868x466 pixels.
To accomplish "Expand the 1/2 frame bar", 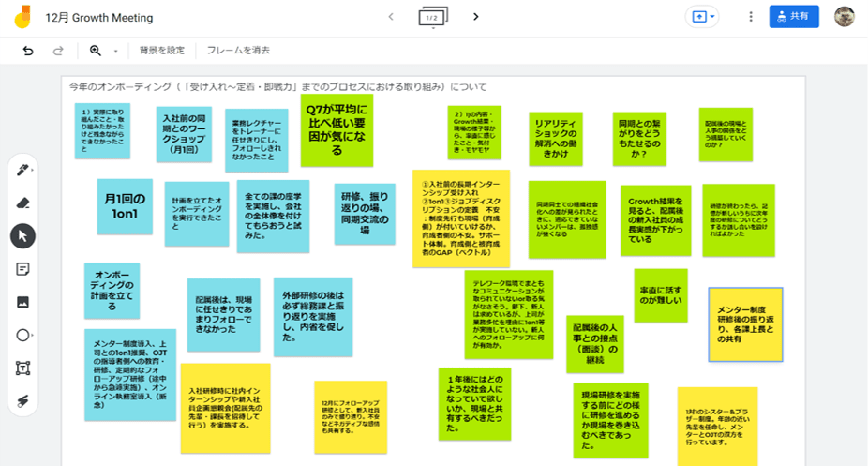I will [432, 17].
